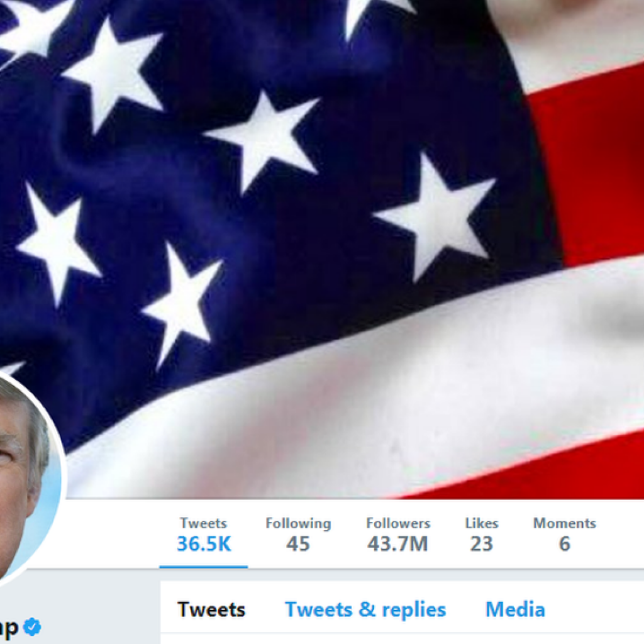Open the Followers list label

(x=398, y=523)
